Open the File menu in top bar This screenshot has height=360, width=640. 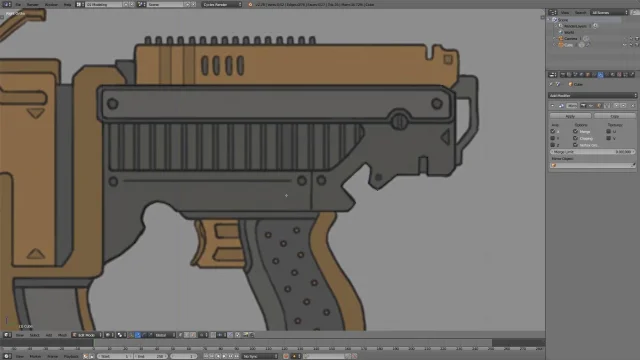(18, 4)
